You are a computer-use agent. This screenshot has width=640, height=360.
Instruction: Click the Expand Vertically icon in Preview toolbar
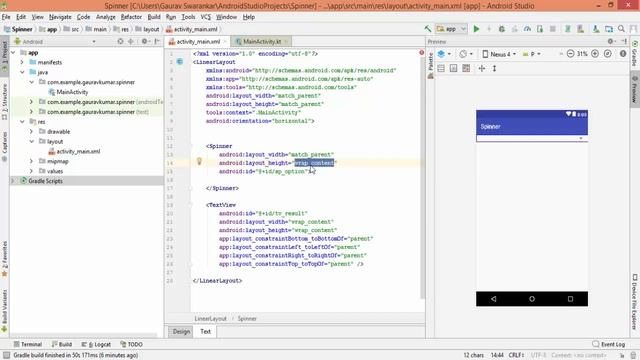[494, 69]
